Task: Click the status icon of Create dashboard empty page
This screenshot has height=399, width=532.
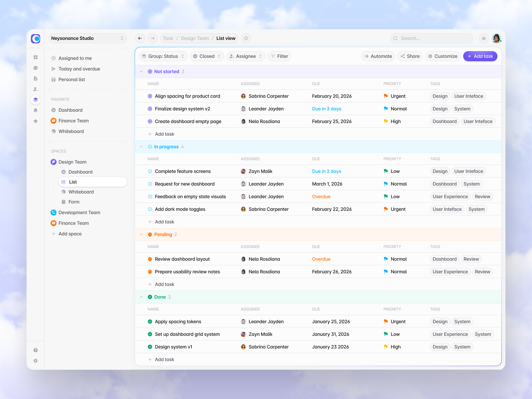Action: (150, 121)
